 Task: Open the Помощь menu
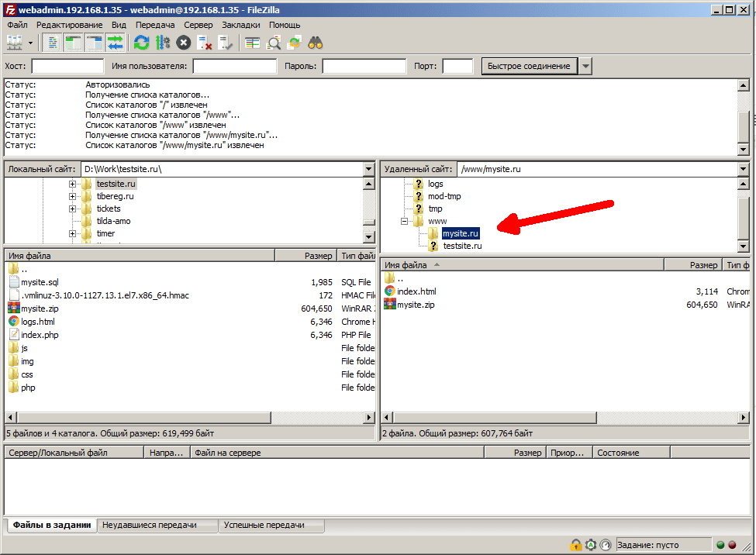coord(285,25)
